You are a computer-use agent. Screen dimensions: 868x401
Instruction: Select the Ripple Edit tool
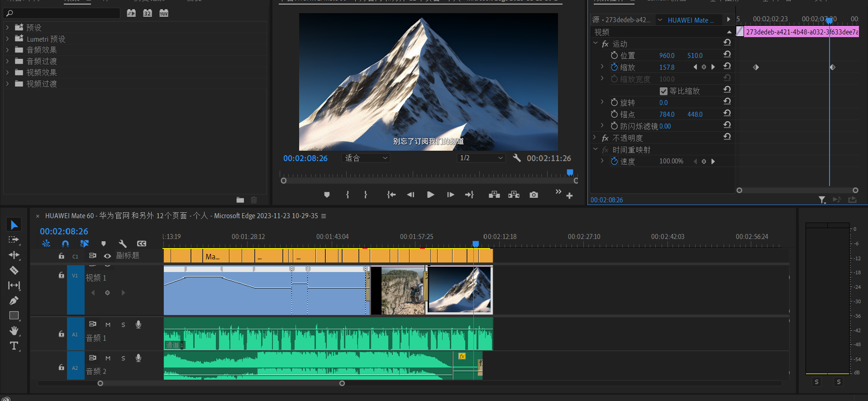pos(14,255)
